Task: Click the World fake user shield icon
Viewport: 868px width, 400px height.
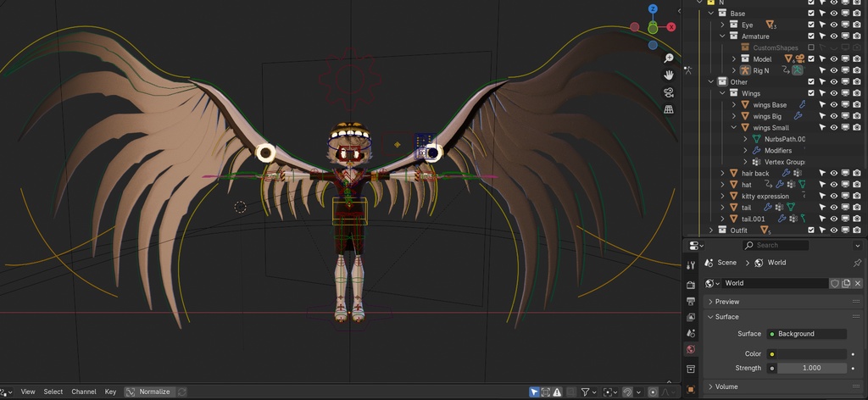Action: (x=834, y=283)
